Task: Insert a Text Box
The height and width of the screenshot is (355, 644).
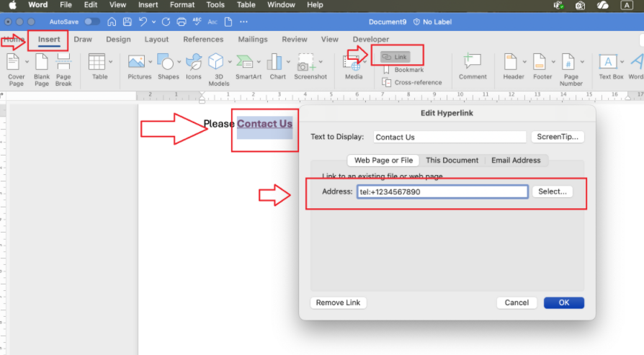Action: click(610, 67)
